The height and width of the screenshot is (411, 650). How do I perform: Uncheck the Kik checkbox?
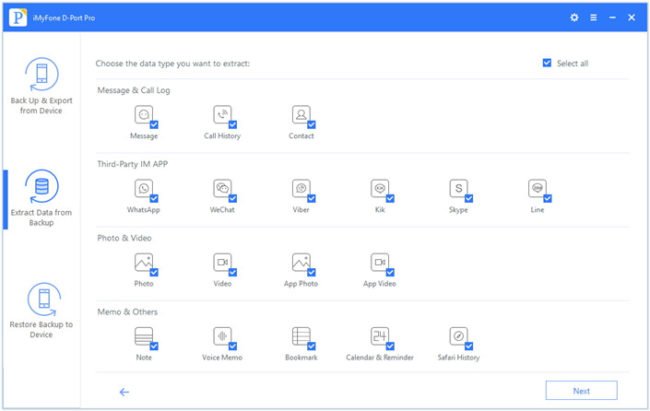[x=390, y=198]
